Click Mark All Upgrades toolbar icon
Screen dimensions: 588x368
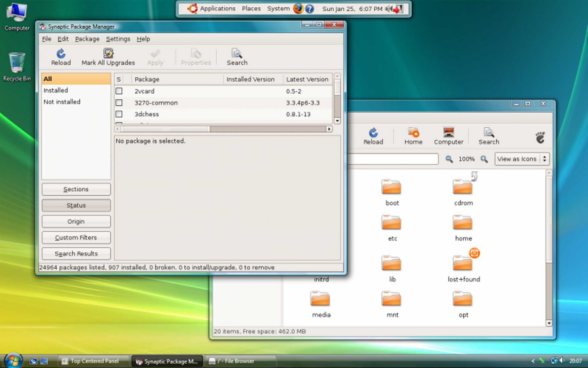pos(108,54)
